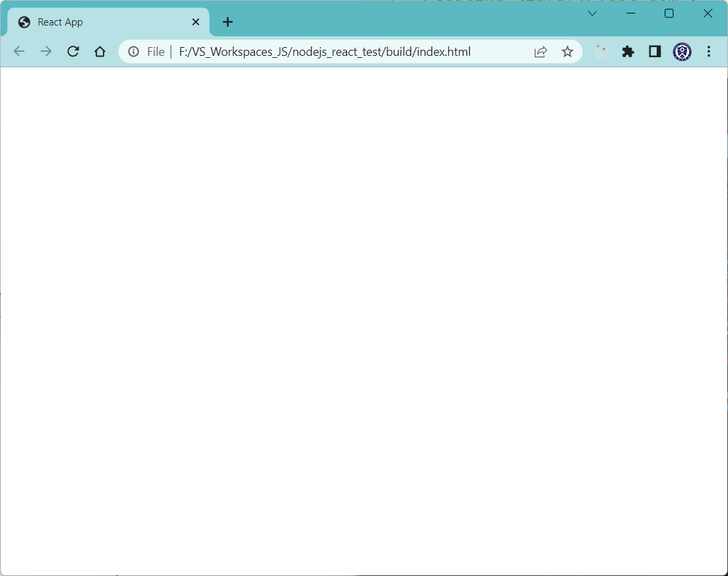Close the React App tab
This screenshot has height=576, width=728.
point(196,22)
